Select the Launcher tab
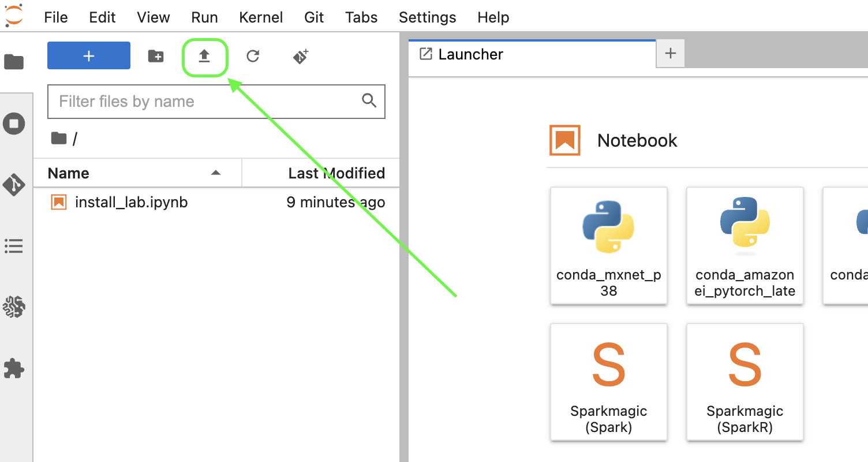Screen dimensions: 868x462 [532, 54]
